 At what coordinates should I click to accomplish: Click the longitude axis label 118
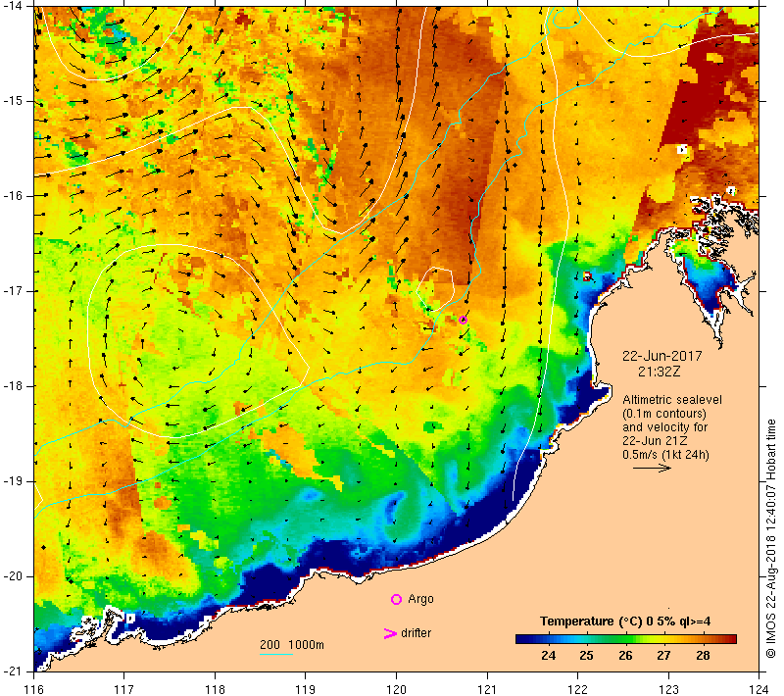pyautogui.click(x=215, y=689)
